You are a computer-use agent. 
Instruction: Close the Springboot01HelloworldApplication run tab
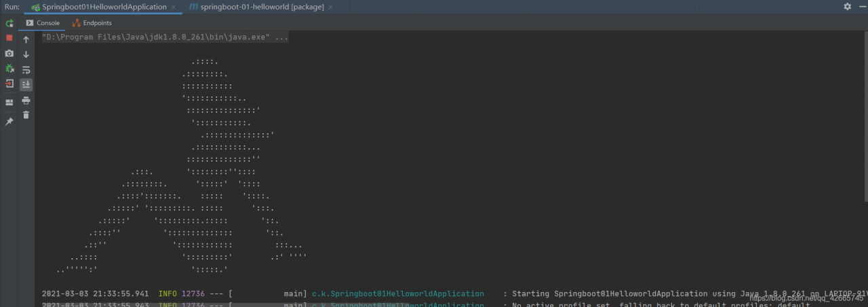[x=174, y=7]
